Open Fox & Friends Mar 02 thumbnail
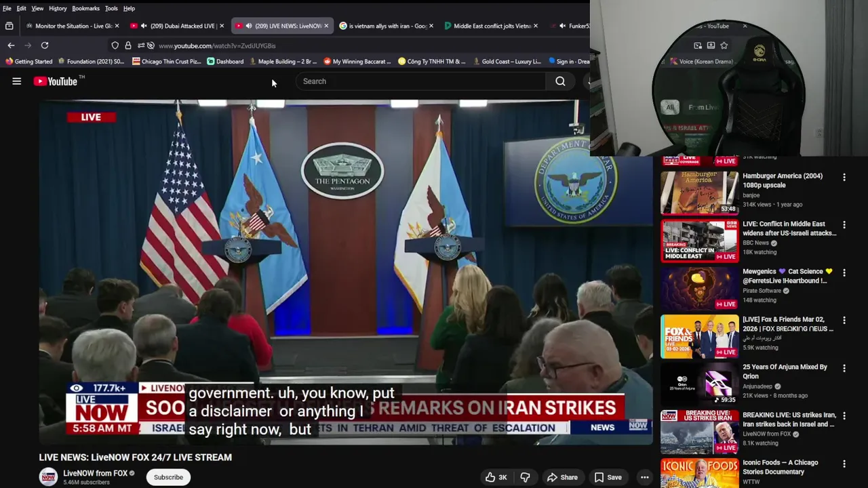This screenshot has width=868, height=488. [x=700, y=337]
